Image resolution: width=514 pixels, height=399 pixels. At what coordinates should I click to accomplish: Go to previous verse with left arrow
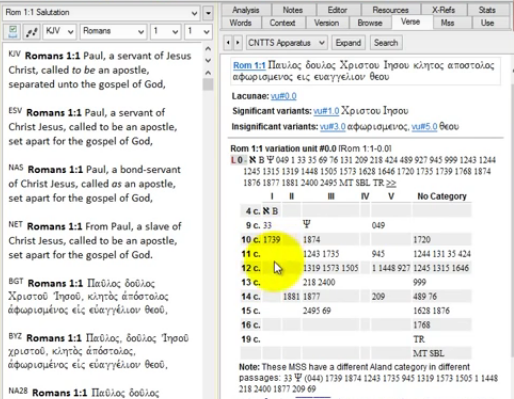pyautogui.click(x=228, y=43)
